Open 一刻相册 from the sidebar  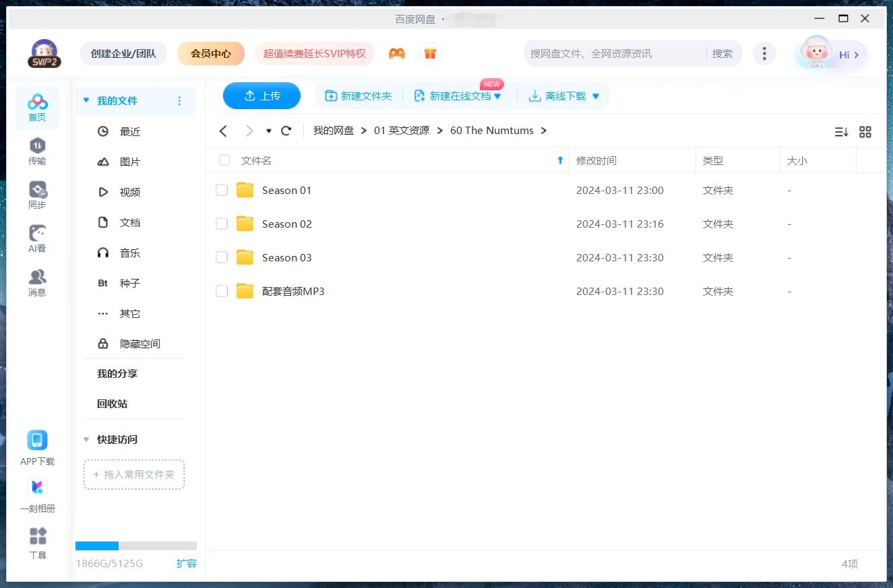[37, 493]
